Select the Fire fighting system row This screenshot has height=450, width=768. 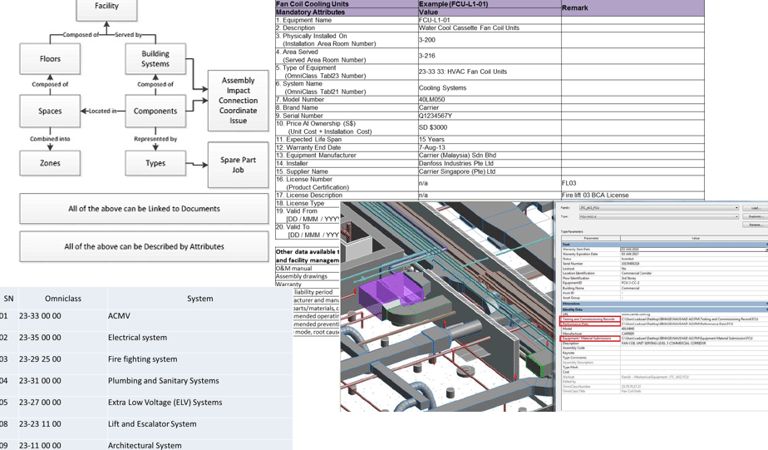point(144,359)
